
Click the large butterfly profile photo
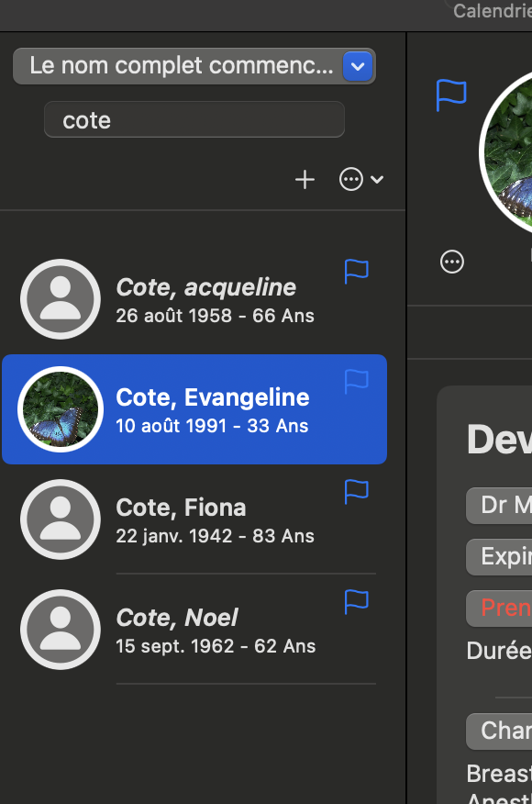click(x=506, y=151)
